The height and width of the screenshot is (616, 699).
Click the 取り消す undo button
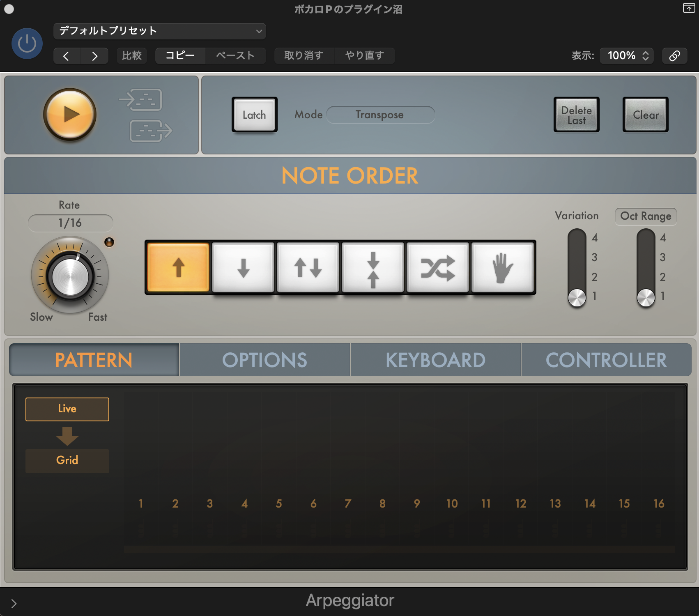coord(304,55)
